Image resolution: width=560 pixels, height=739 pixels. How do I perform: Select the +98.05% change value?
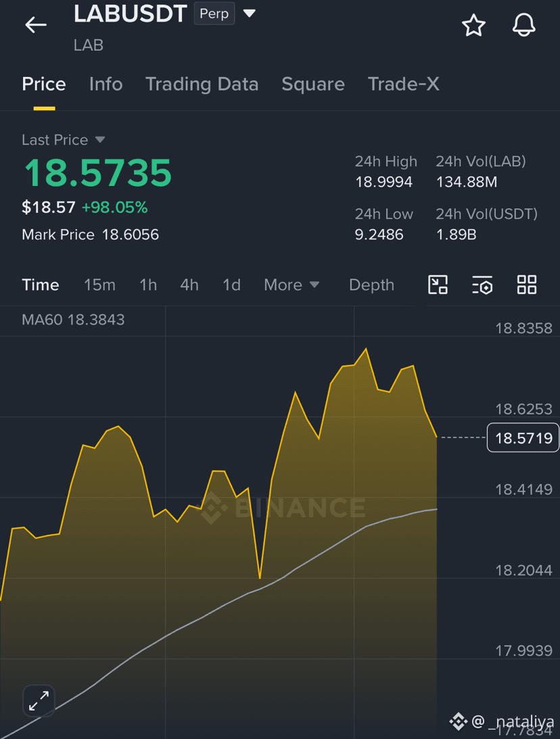(114, 207)
